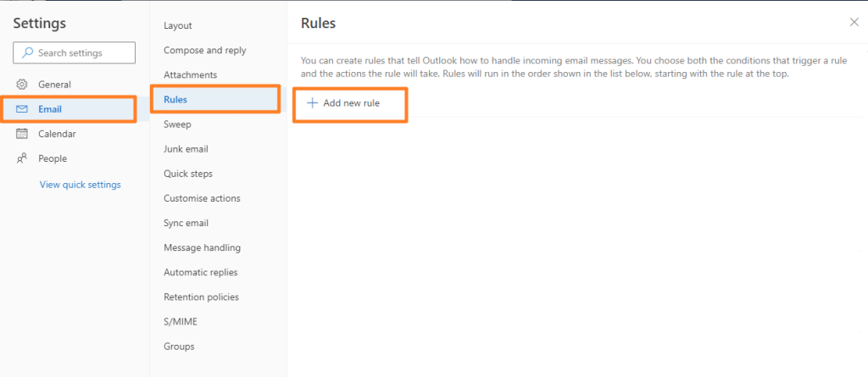The height and width of the screenshot is (377, 868).
Task: Click the General gear icon
Action: coord(22,85)
